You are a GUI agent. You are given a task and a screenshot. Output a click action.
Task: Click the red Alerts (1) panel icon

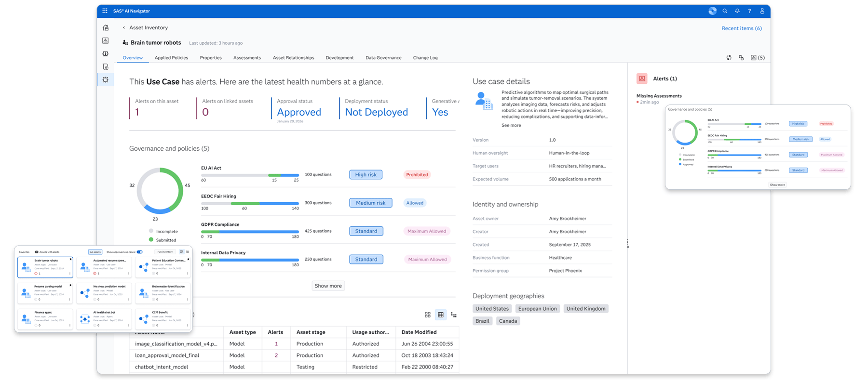642,79
